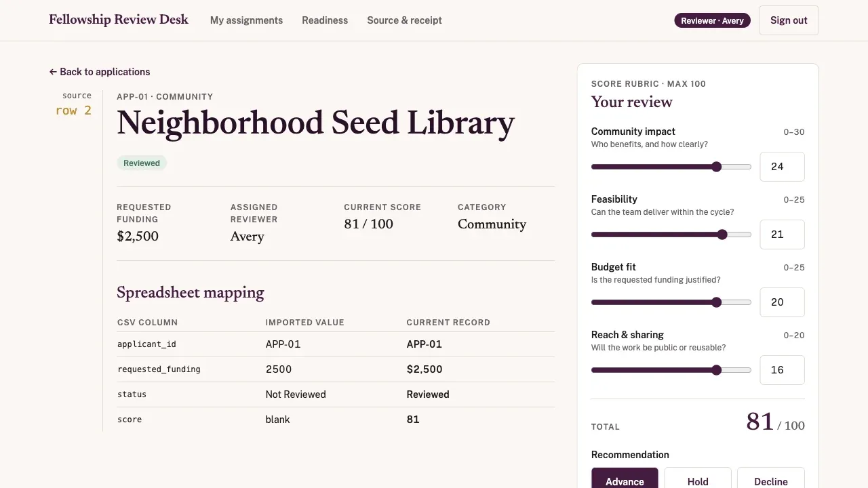This screenshot has height=488, width=868.
Task: Go back to applications list
Action: click(100, 72)
